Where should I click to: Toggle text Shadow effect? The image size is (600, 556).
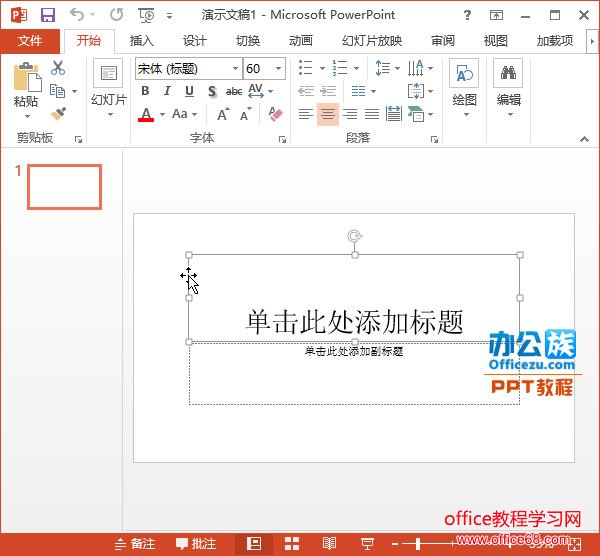(212, 91)
